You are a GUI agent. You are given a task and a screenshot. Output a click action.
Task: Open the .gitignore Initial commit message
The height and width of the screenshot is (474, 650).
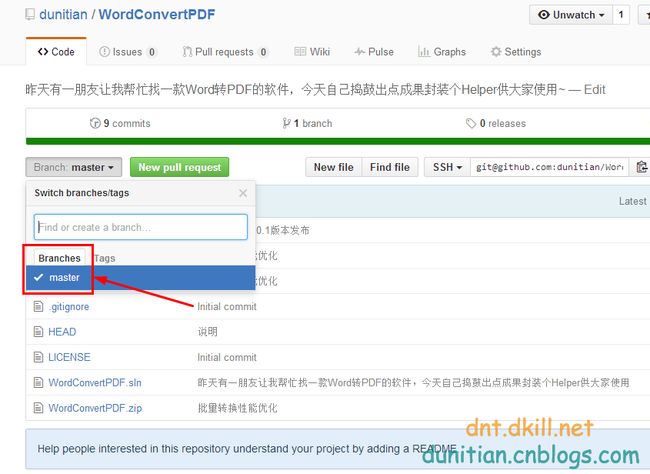click(x=227, y=307)
